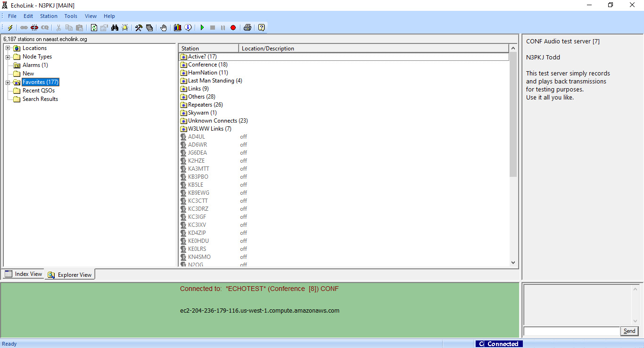Click the blue info bubble icon
Screen dimensions: 644x348
point(188,28)
